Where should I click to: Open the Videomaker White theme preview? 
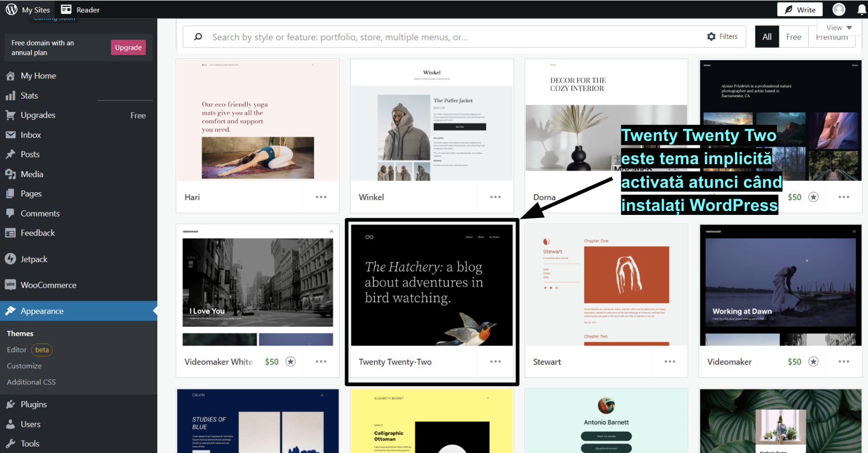click(x=257, y=285)
